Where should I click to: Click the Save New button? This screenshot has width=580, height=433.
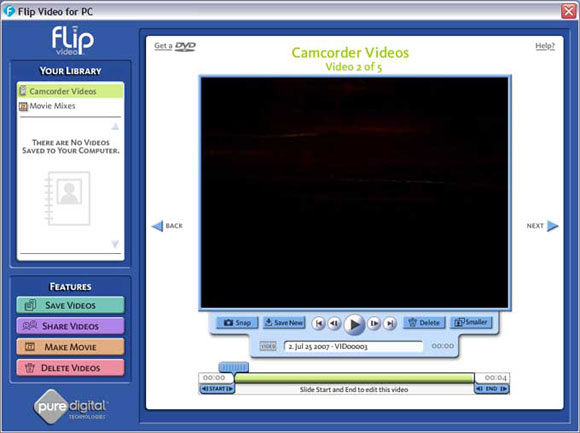(284, 323)
